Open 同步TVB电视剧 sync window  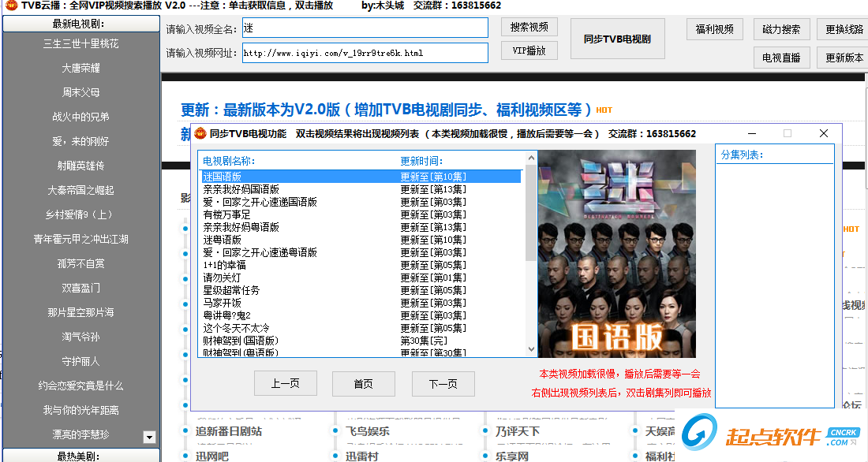[x=617, y=39]
